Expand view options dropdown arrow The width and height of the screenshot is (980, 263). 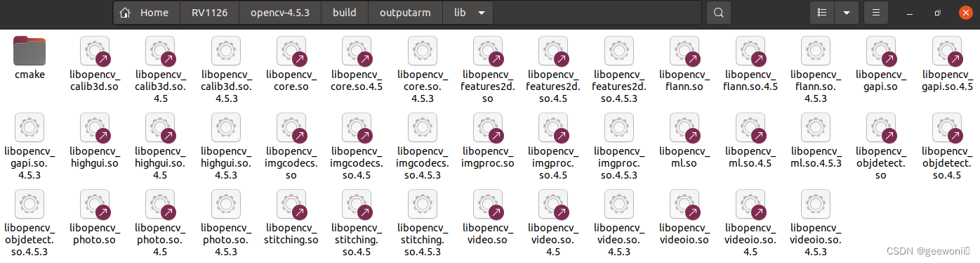tap(847, 13)
